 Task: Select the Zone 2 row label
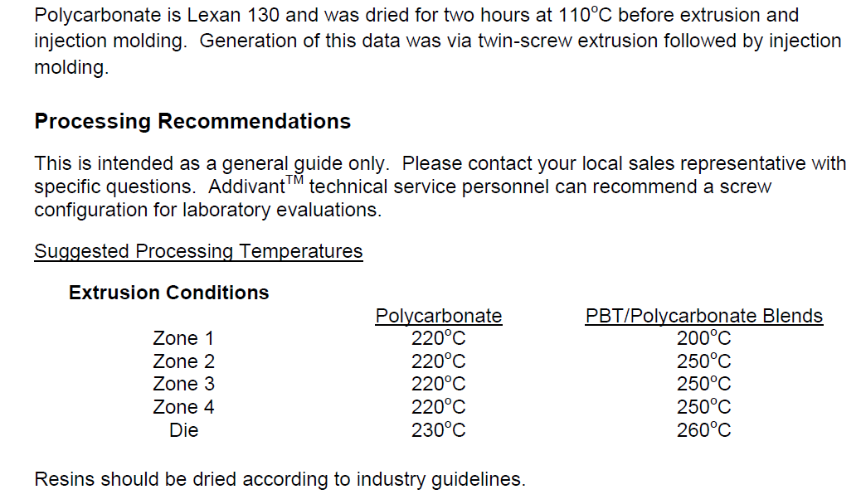pos(183,361)
